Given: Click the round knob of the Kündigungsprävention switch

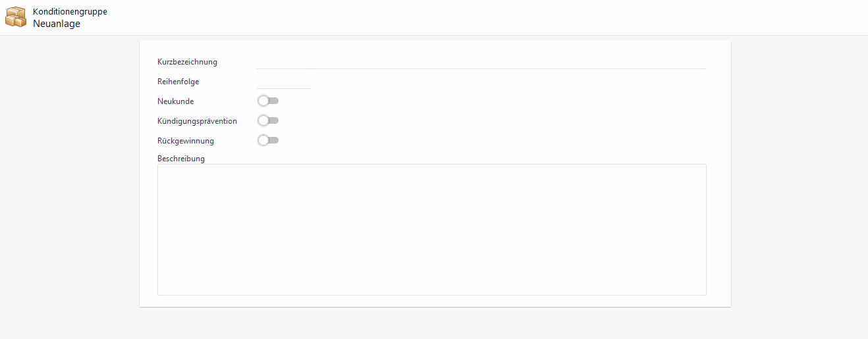Looking at the screenshot, I should click(263, 120).
